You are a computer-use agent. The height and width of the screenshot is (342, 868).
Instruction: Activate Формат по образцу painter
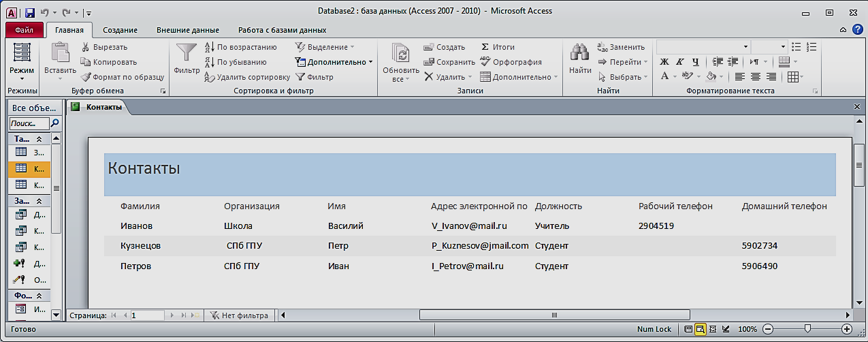(123, 77)
